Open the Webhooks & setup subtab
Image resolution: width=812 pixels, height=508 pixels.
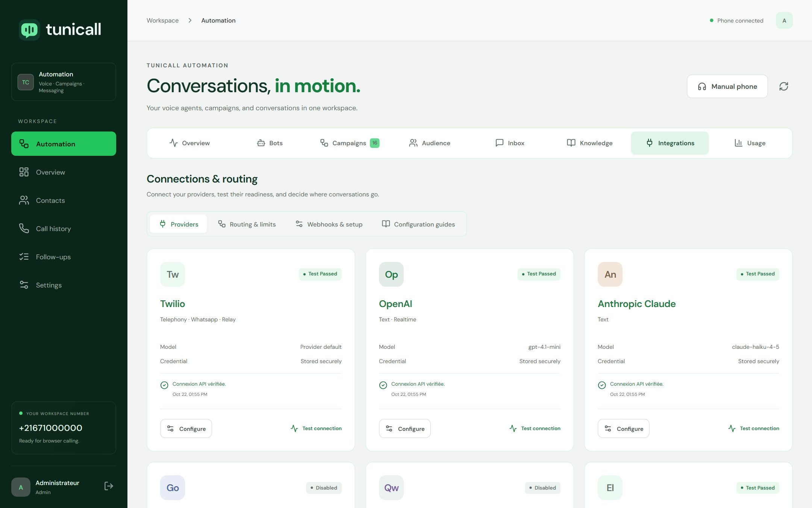[329, 224]
